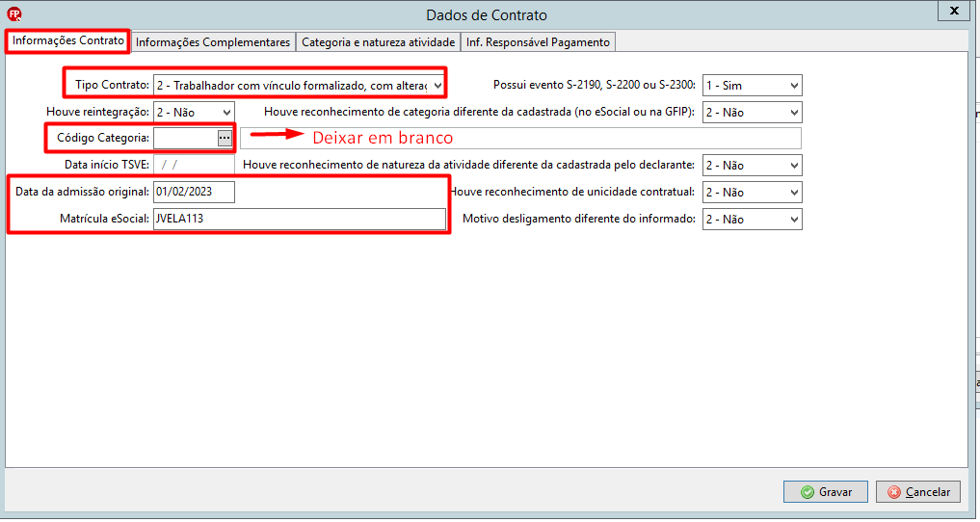The image size is (980, 522).
Task: Click the Matrícula eSocial field JVELA113
Action: (300, 220)
